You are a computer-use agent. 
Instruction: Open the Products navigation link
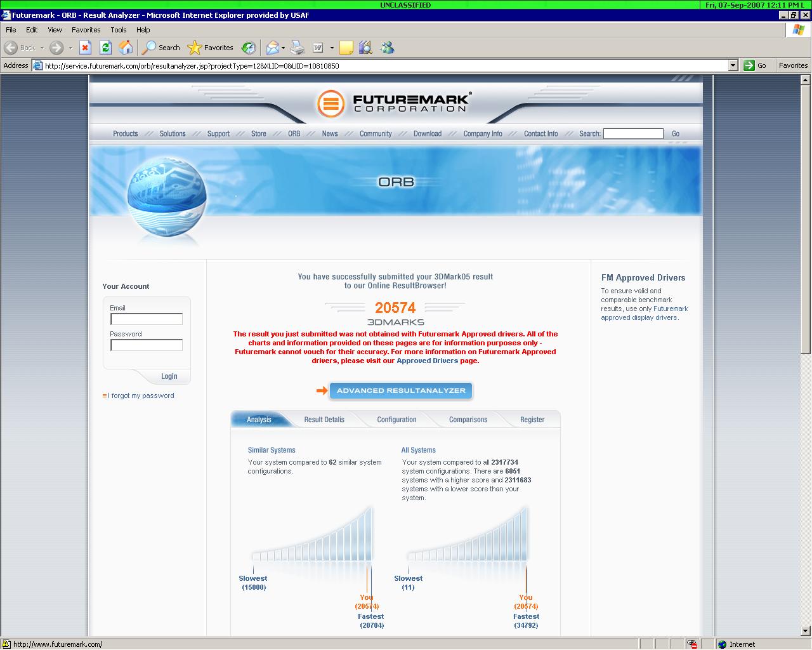point(125,134)
